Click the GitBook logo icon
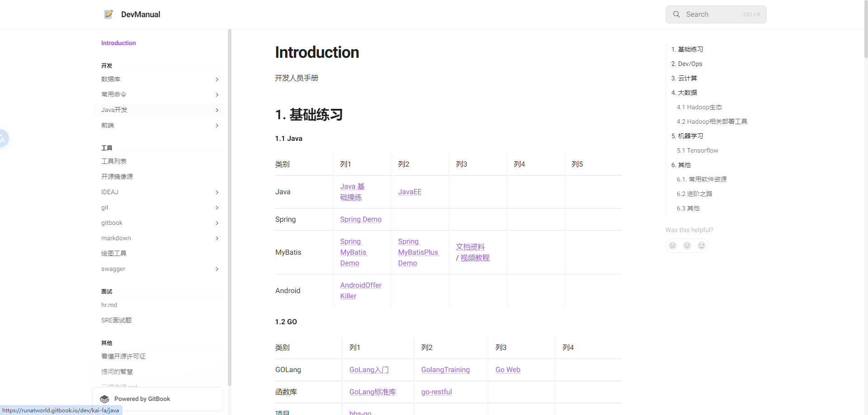 (x=104, y=399)
